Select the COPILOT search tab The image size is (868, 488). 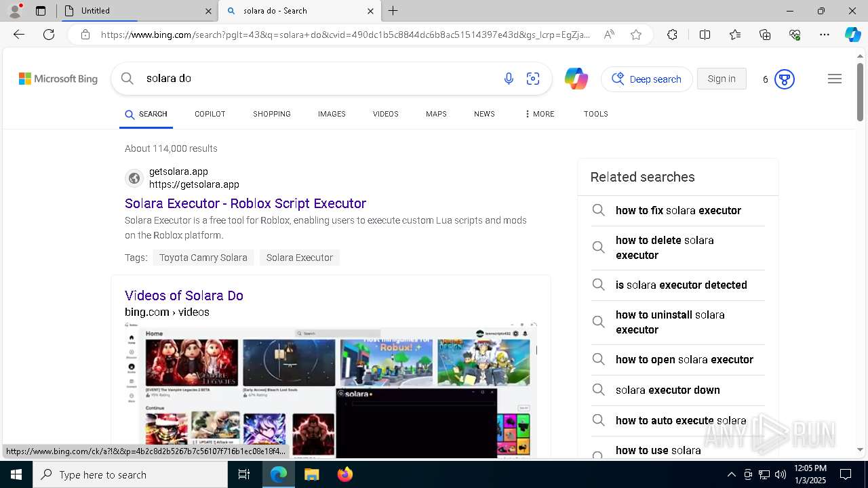210,114
